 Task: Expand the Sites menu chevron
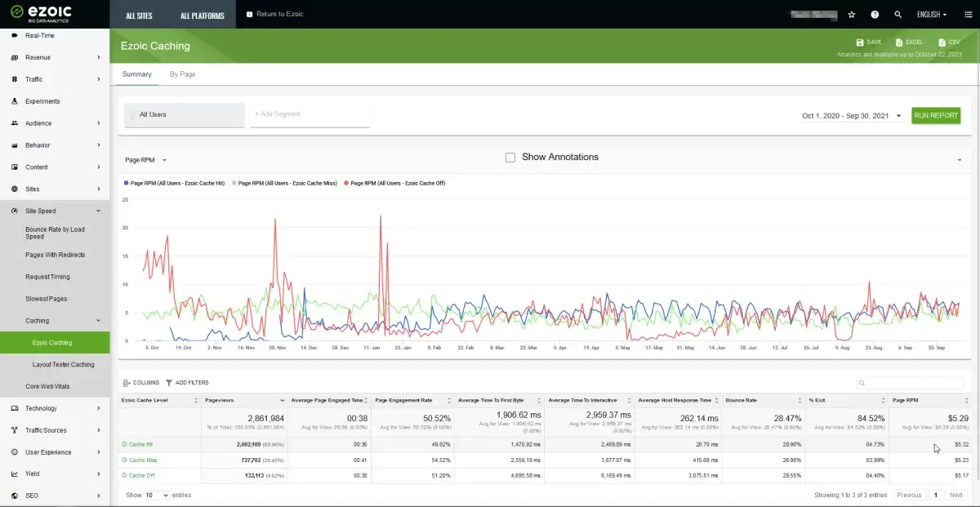99,189
